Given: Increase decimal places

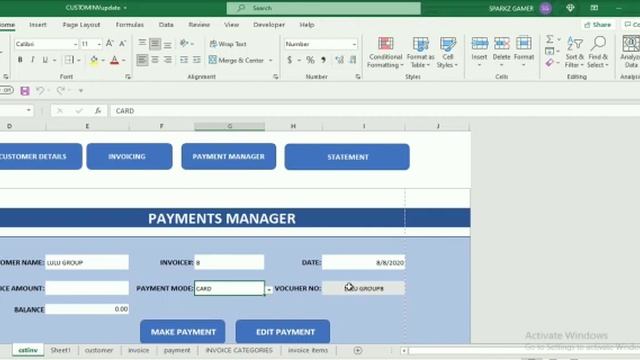Looking at the screenshot, I should 339,60.
